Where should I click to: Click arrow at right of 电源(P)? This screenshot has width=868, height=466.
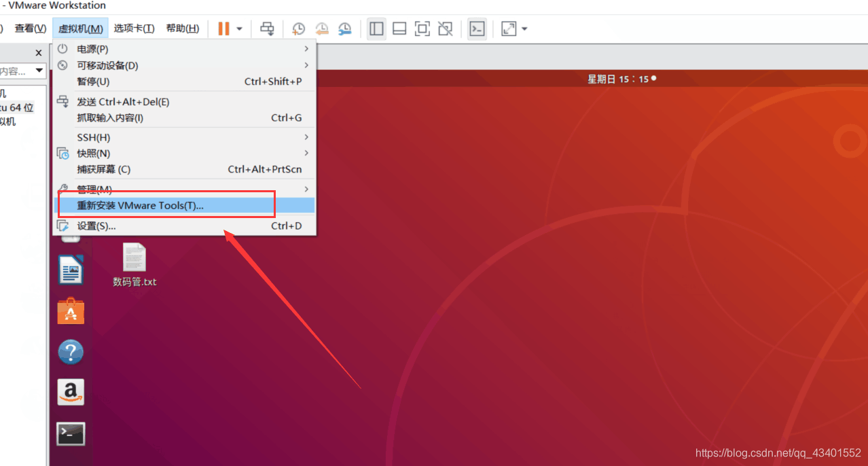(306, 49)
